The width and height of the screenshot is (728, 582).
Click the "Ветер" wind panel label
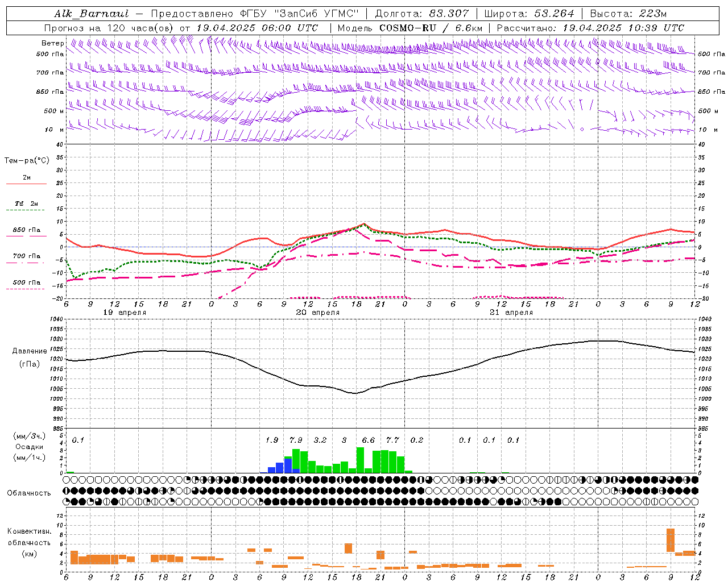pyautogui.click(x=52, y=43)
